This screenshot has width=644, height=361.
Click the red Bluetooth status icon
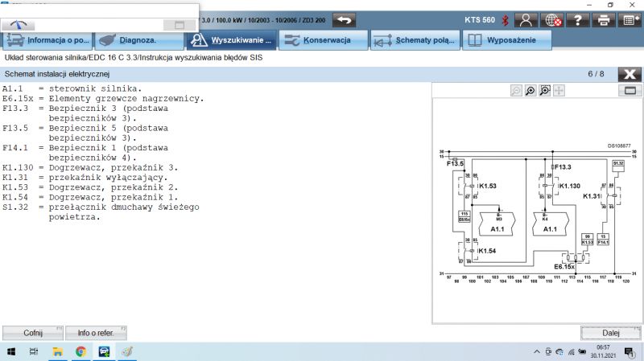tap(506, 20)
